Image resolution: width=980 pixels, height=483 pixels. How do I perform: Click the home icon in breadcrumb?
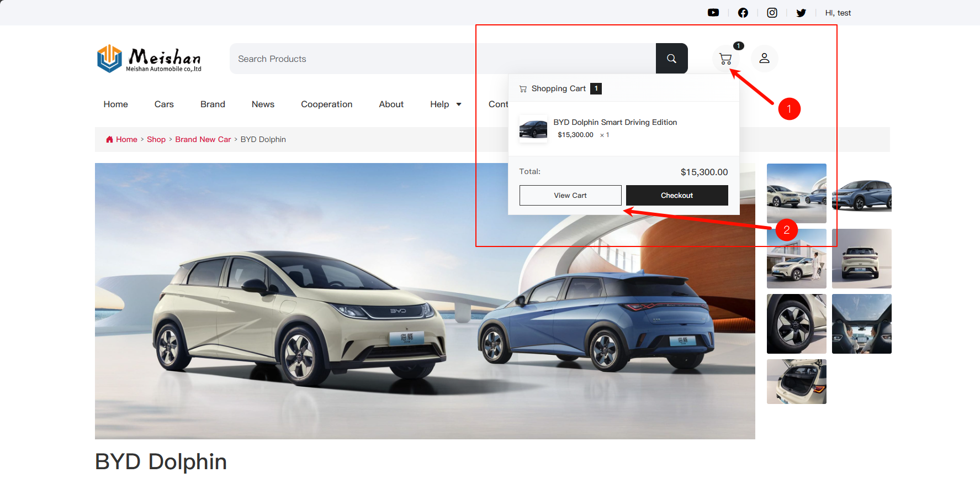coord(109,139)
